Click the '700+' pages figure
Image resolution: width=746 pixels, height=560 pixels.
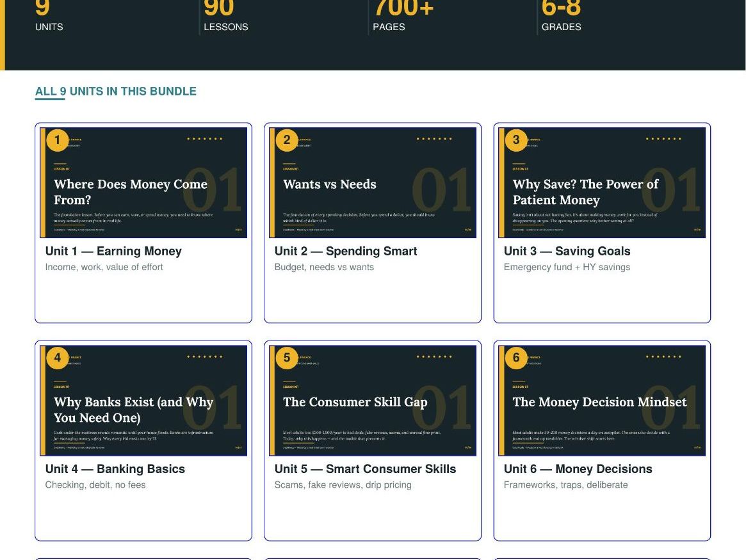(404, 8)
